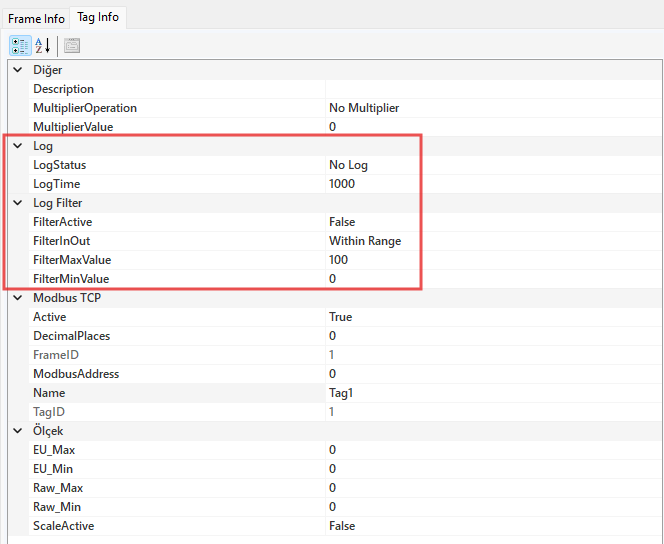Select the ScaleActive property label
Screen dimensions: 664x544
[x=64, y=526]
